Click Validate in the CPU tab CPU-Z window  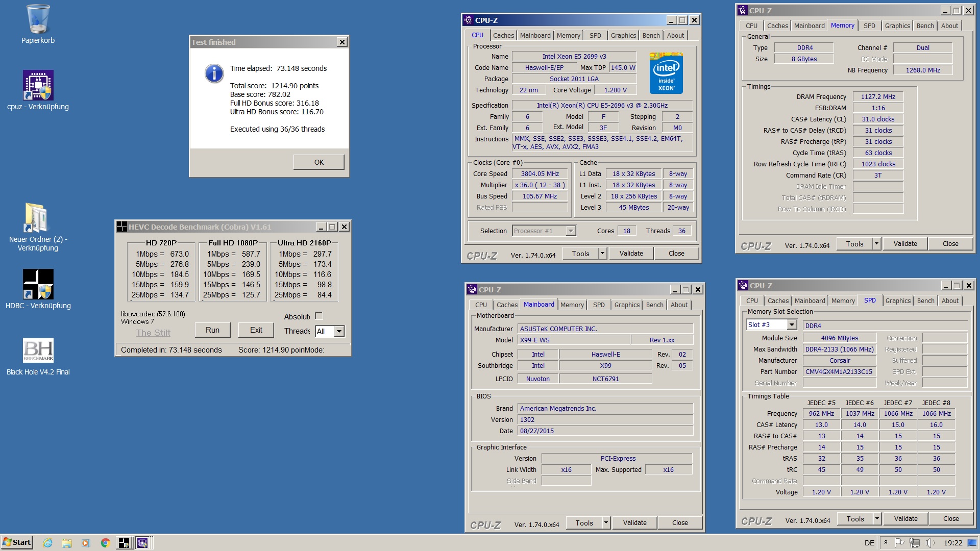pyautogui.click(x=631, y=253)
